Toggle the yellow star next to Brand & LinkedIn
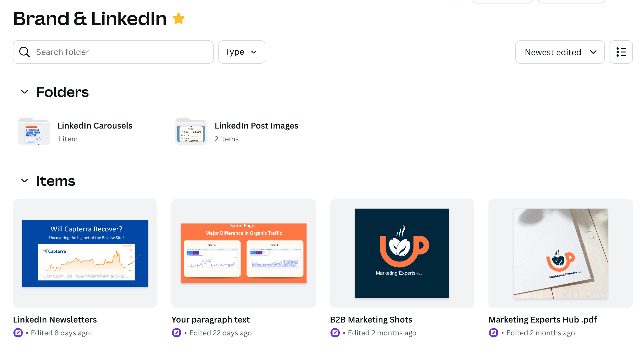Screen dimensions: 644x364 pyautogui.click(x=179, y=19)
